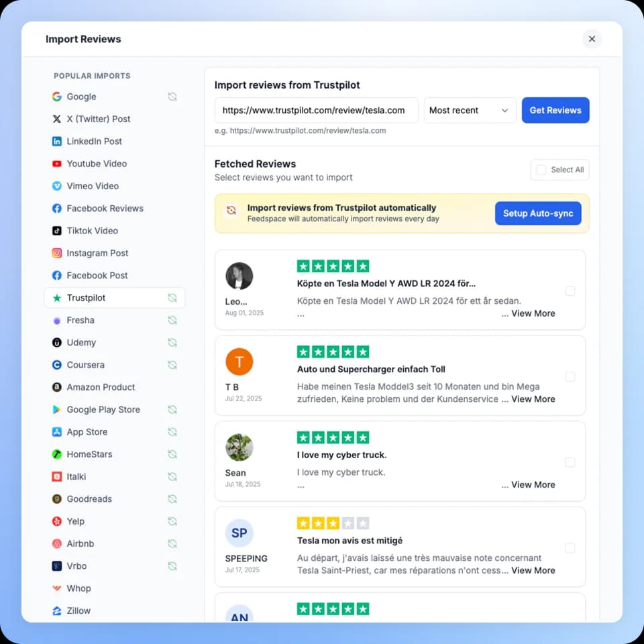Viewport: 644px width, 644px height.
Task: Click the sync icon beside Google Play Store
Action: pyautogui.click(x=172, y=410)
